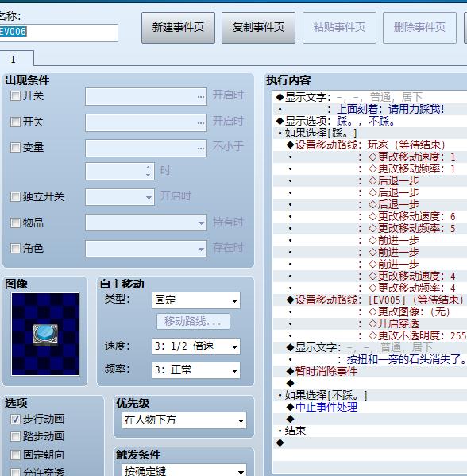Viewport: 467px width, 476px height.
Task: Select the 更改移动频率：5 line
Action: click(x=369, y=228)
